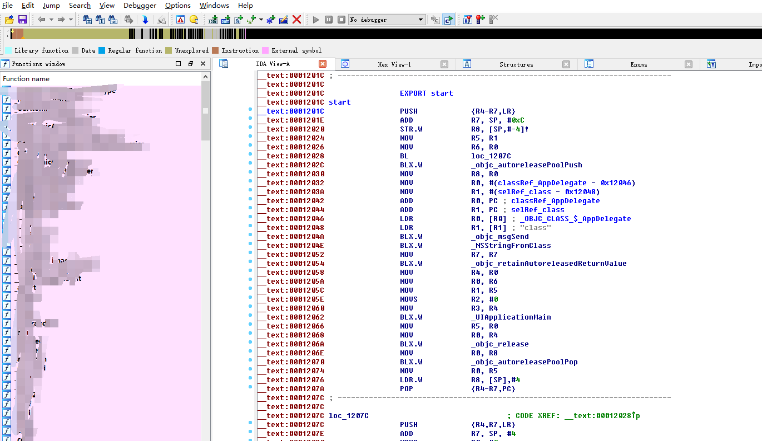Click the Library function cyan legend swatch
This screenshot has height=441, width=762.
[x=8, y=50]
